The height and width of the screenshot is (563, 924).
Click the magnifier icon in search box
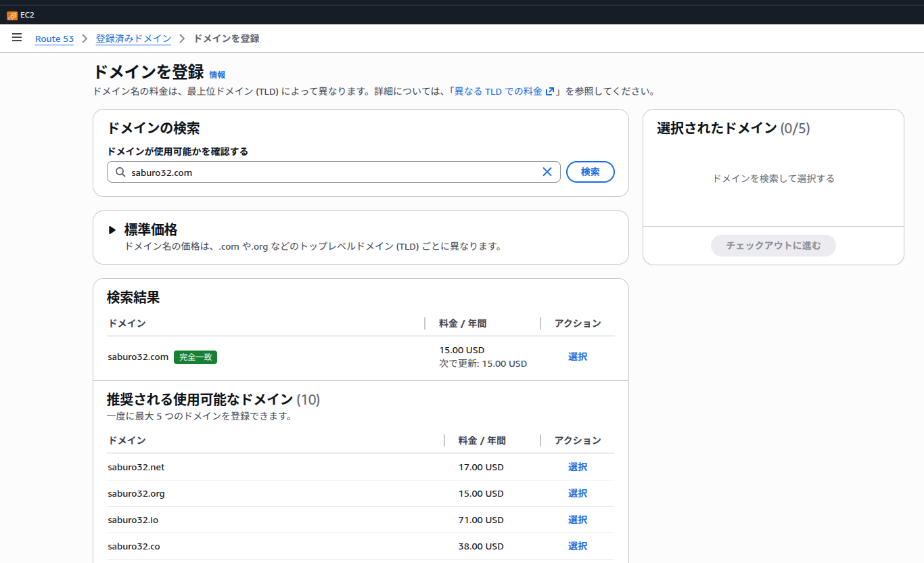120,173
